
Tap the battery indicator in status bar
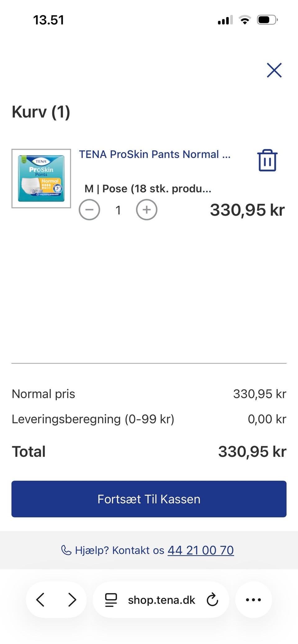pyautogui.click(x=267, y=20)
